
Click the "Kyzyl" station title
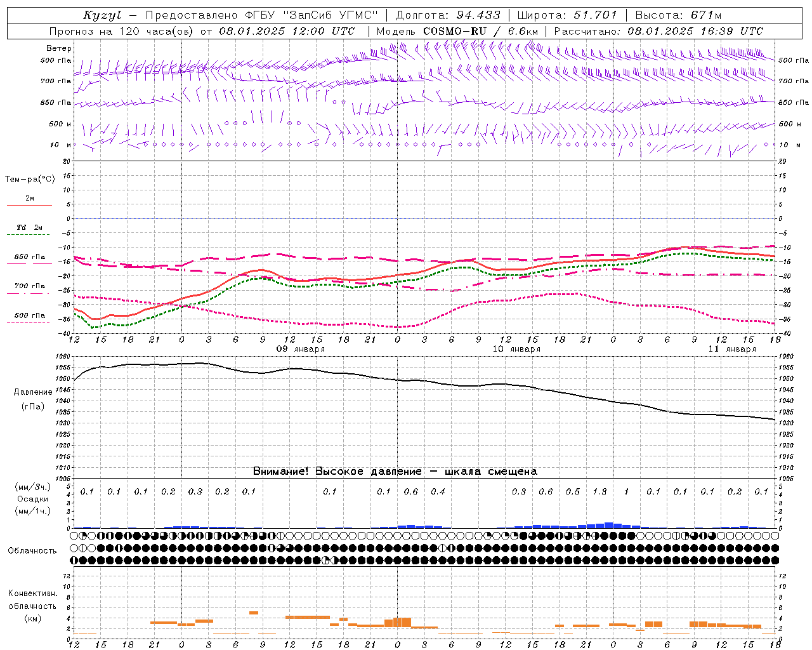pyautogui.click(x=101, y=15)
